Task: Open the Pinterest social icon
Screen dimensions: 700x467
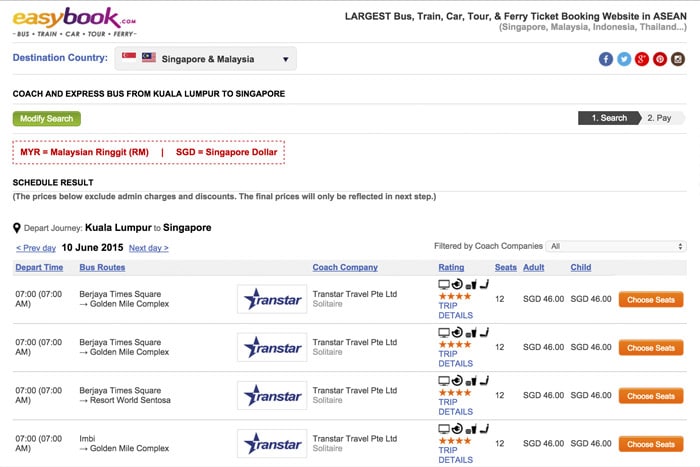Action: tap(660, 59)
